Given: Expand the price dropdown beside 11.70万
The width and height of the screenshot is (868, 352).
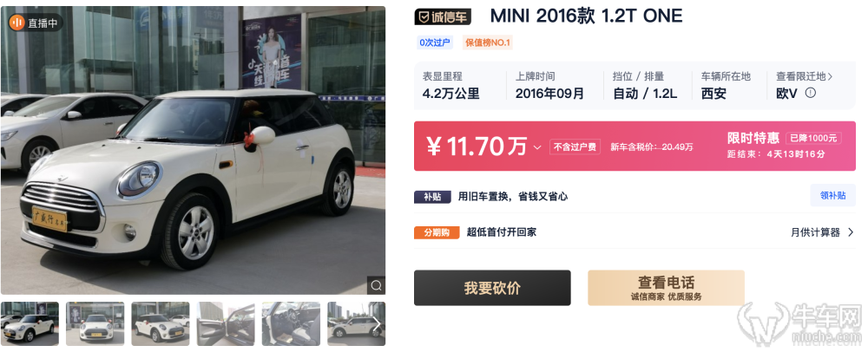Looking at the screenshot, I should (x=537, y=147).
